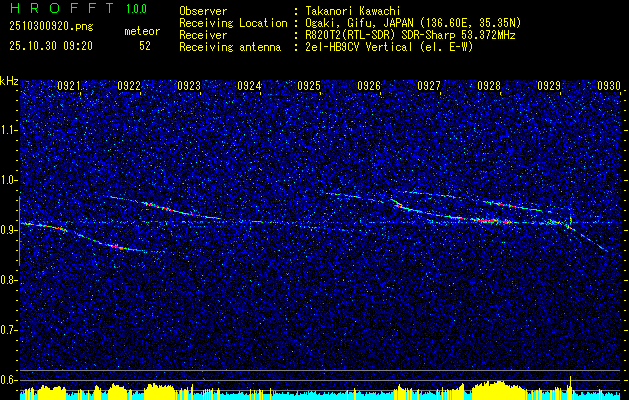The width and height of the screenshot is (629, 400).
Task: Click the 0929 time marker
Action: [x=549, y=86]
